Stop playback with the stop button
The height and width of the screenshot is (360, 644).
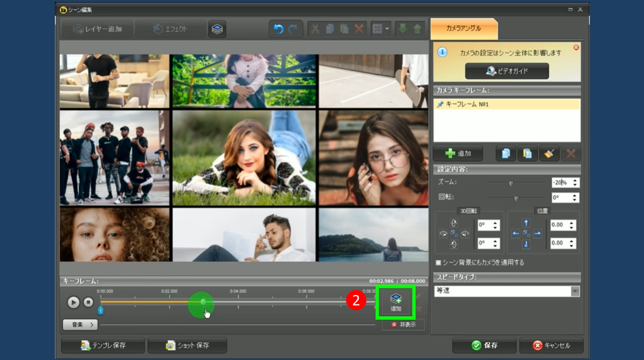(88, 302)
